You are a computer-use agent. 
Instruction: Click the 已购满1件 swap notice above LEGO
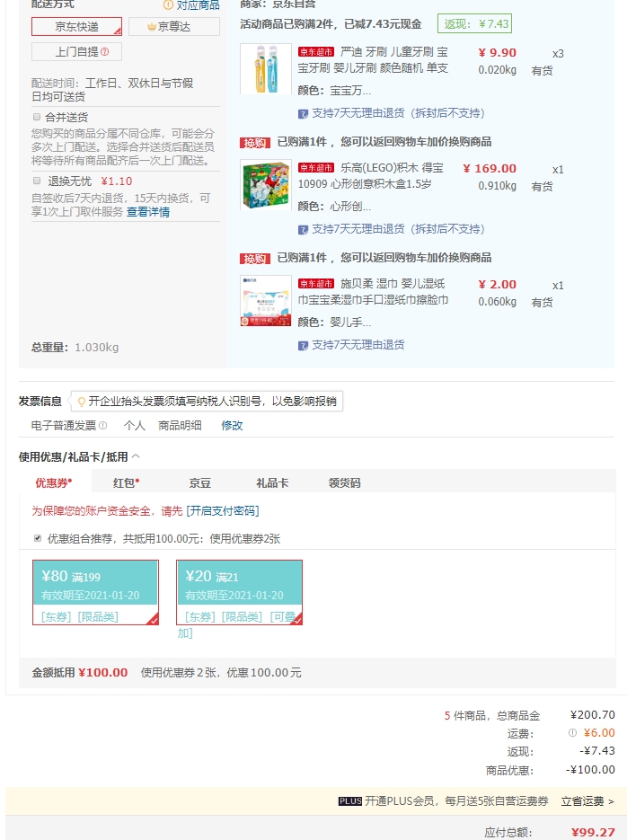[384, 142]
